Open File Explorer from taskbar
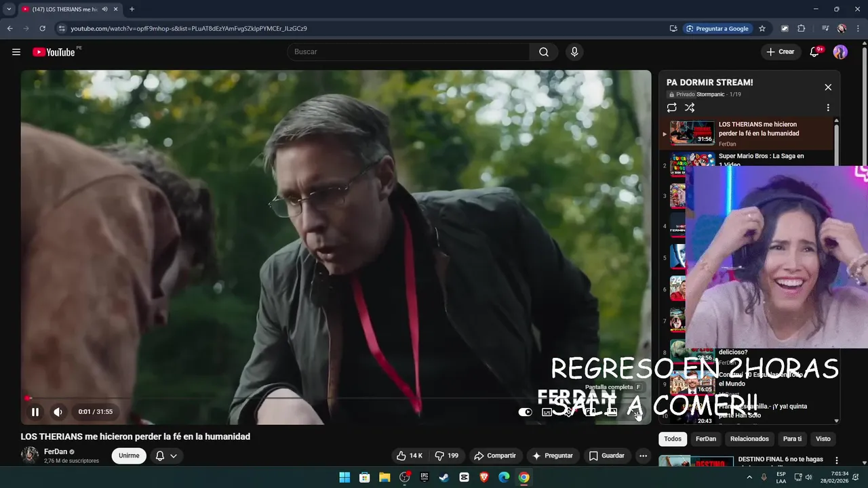 coord(384,477)
